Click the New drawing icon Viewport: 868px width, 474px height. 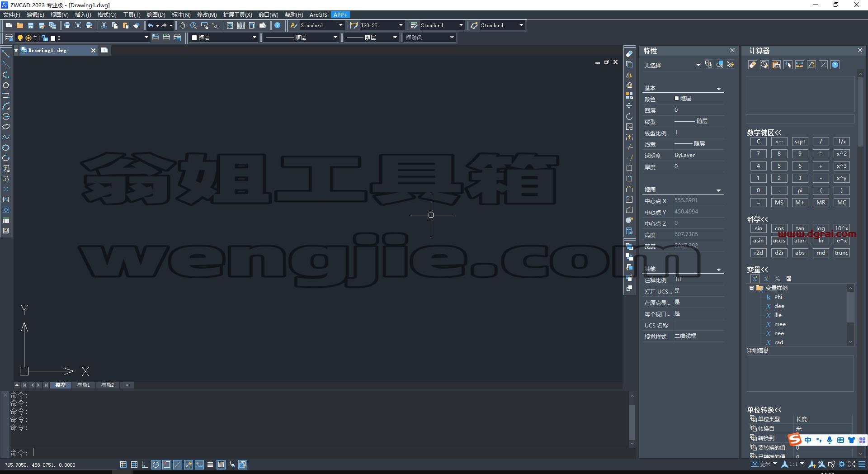coord(9,25)
